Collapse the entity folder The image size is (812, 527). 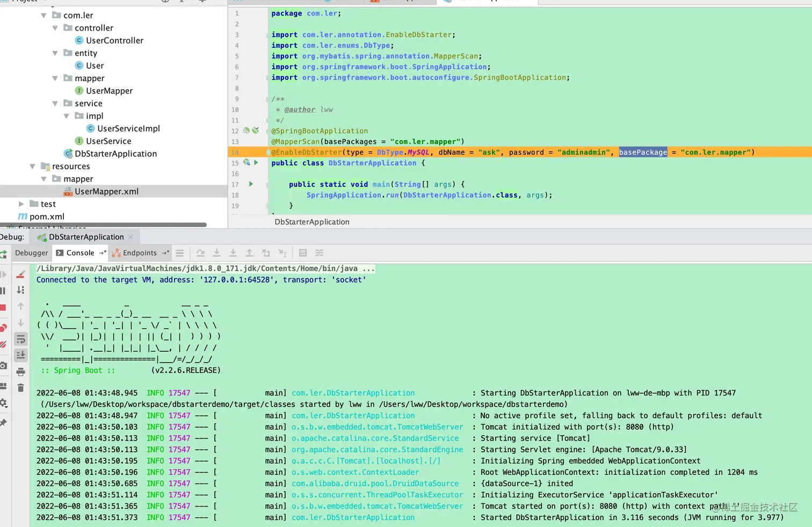(55, 53)
